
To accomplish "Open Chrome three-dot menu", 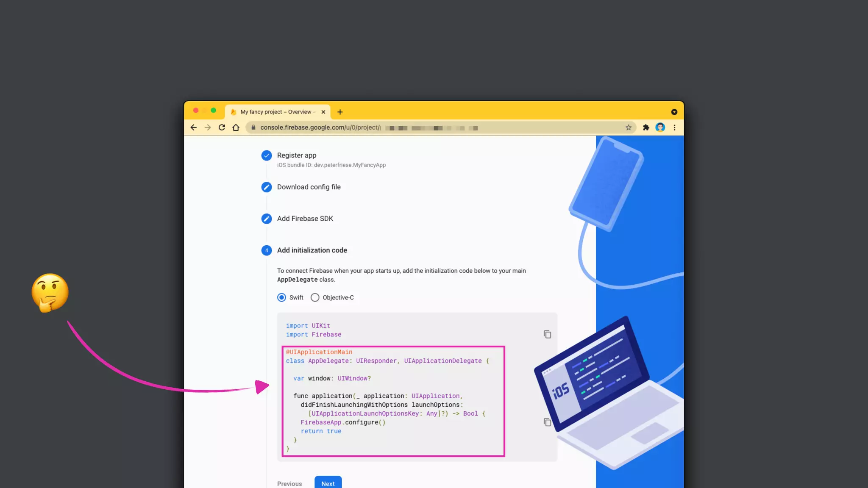I will tap(674, 128).
